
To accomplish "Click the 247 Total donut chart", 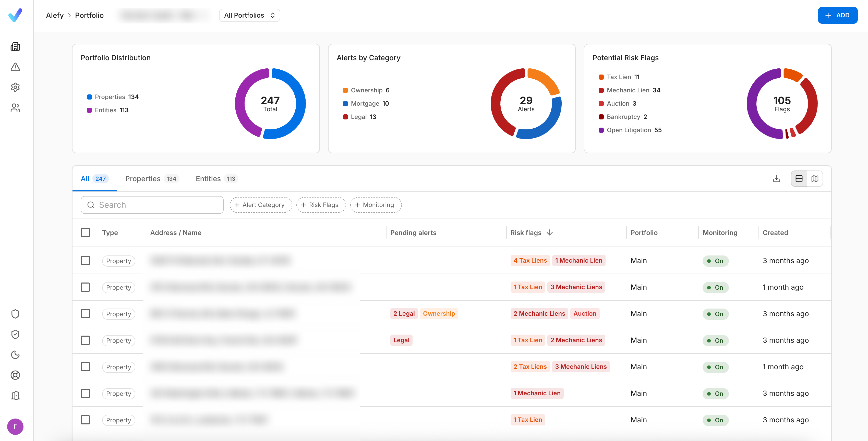I will click(x=270, y=104).
